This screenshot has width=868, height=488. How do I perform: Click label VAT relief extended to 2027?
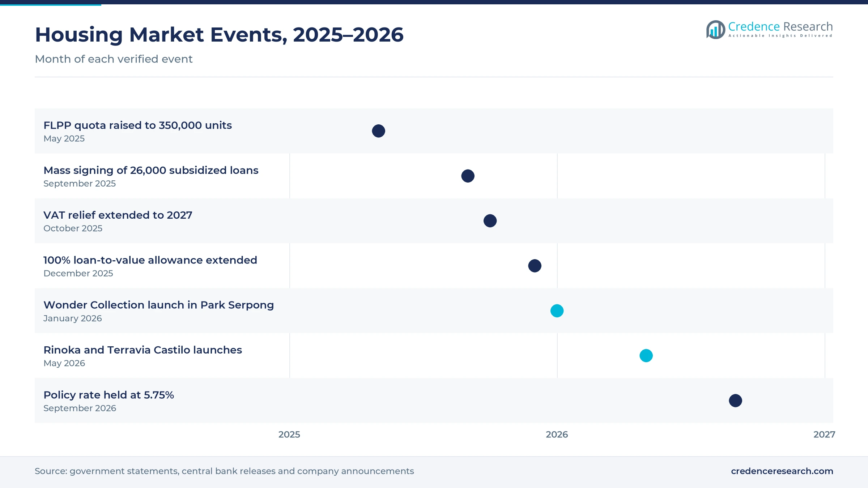(x=118, y=215)
